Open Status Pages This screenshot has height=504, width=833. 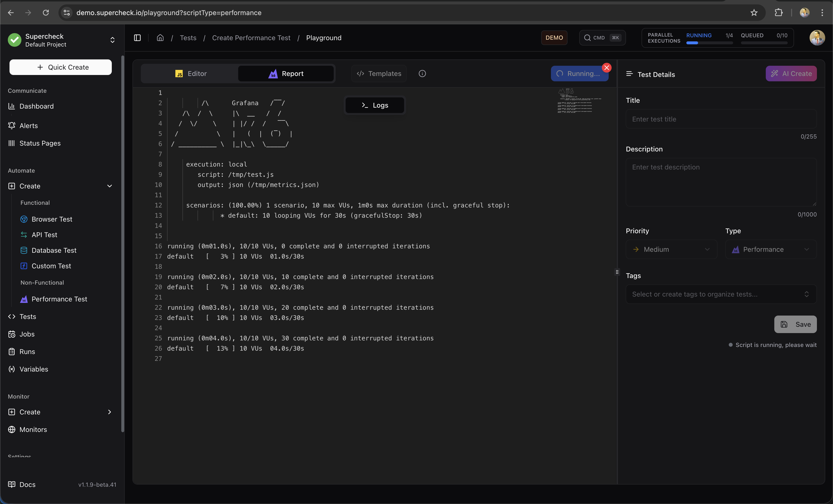(x=40, y=143)
